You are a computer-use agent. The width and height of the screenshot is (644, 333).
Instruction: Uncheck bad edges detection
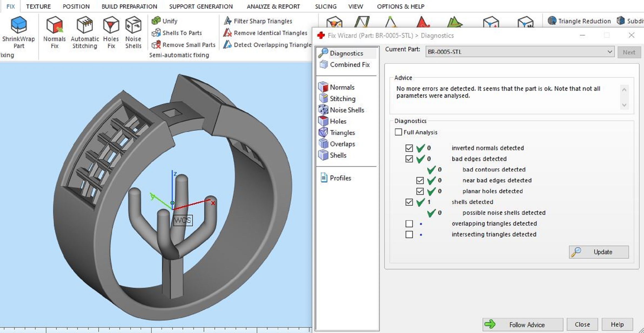click(409, 159)
